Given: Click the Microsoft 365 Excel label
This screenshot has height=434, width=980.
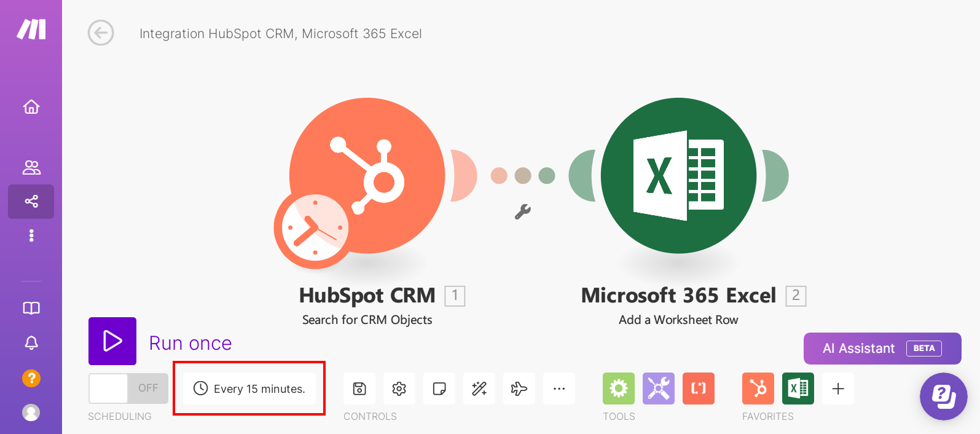Looking at the screenshot, I should [679, 296].
